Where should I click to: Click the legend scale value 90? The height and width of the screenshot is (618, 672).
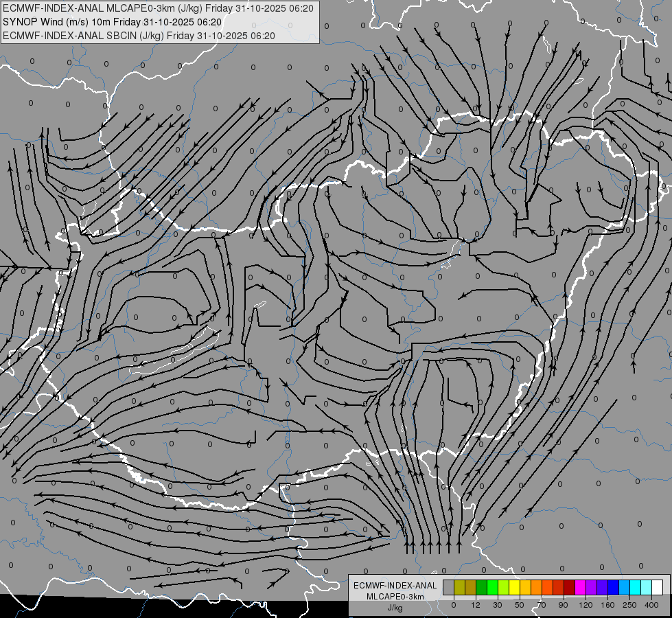point(564,605)
